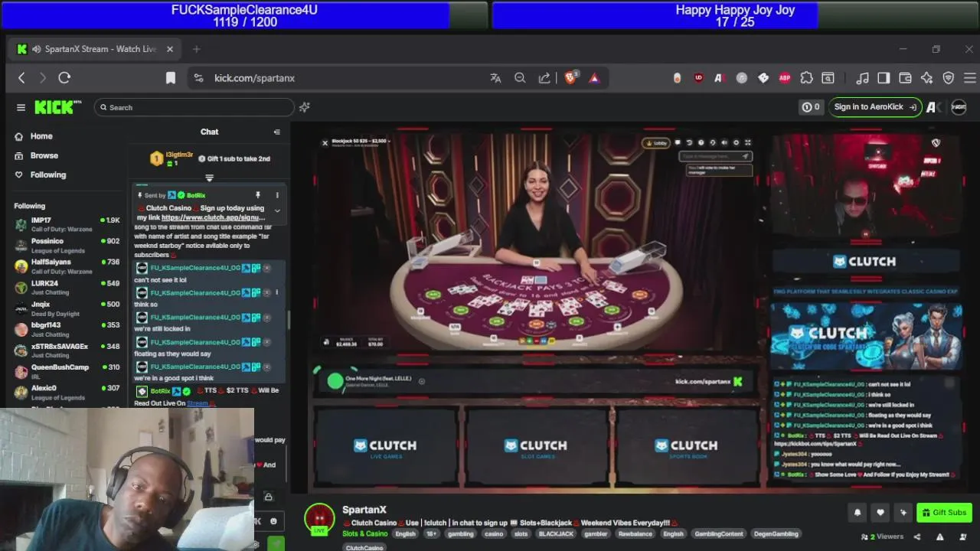Open the Brave Wallet icon
Image resolution: width=980 pixels, height=551 pixels.
pyautogui.click(x=905, y=78)
